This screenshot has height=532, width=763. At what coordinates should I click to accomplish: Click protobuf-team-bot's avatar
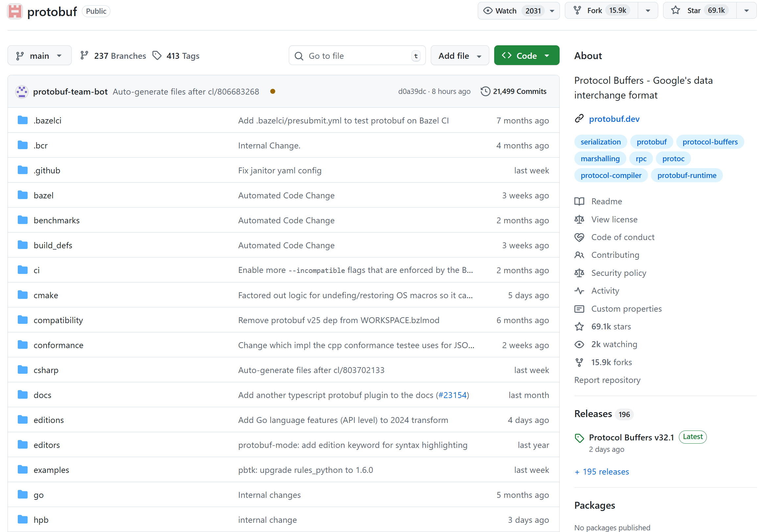pyautogui.click(x=22, y=91)
